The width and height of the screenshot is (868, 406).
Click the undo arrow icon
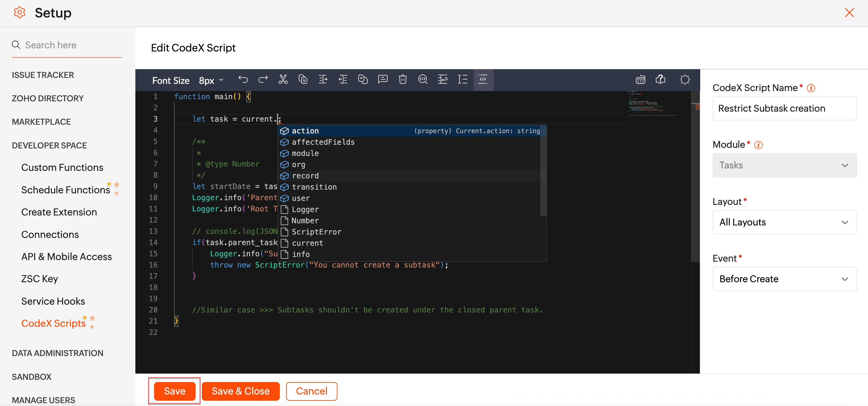coord(243,80)
